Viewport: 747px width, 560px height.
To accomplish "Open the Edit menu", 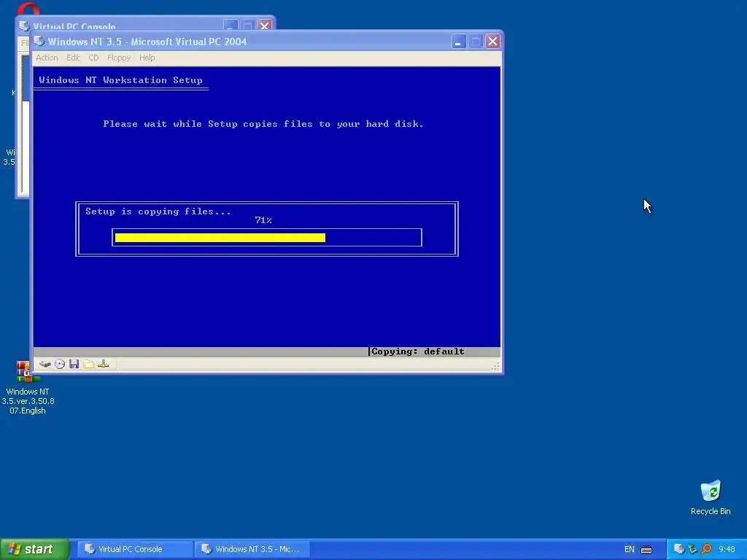I will click(73, 58).
